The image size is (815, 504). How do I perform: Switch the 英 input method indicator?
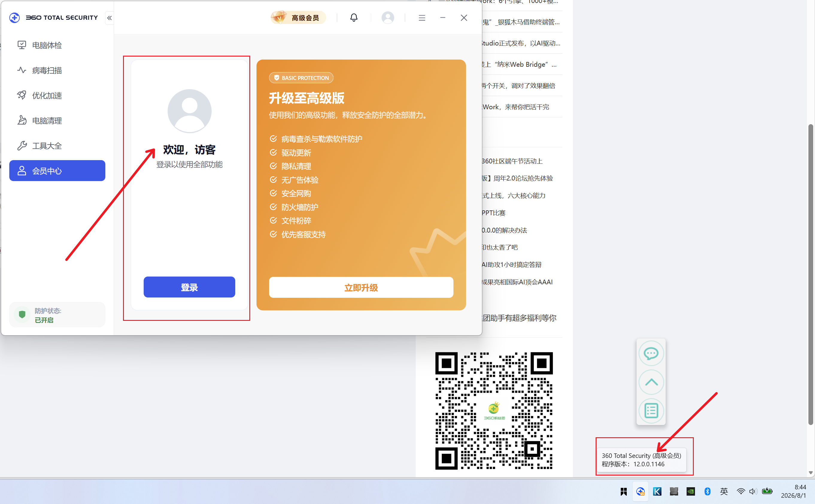point(724,492)
